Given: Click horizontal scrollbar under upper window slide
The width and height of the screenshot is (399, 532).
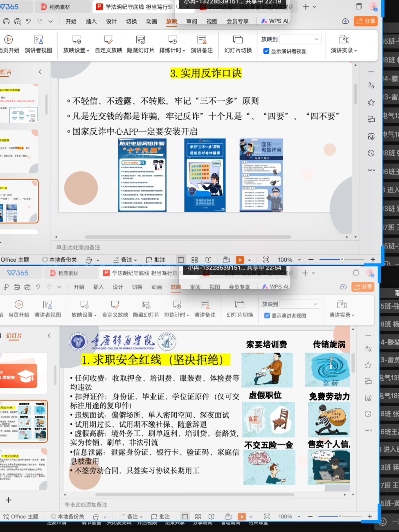Looking at the screenshot, I should point(188,237).
